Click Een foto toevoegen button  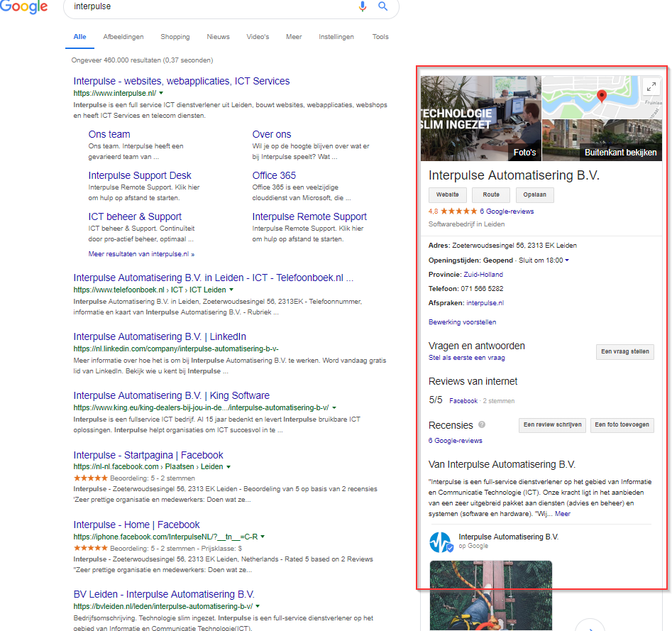(622, 425)
